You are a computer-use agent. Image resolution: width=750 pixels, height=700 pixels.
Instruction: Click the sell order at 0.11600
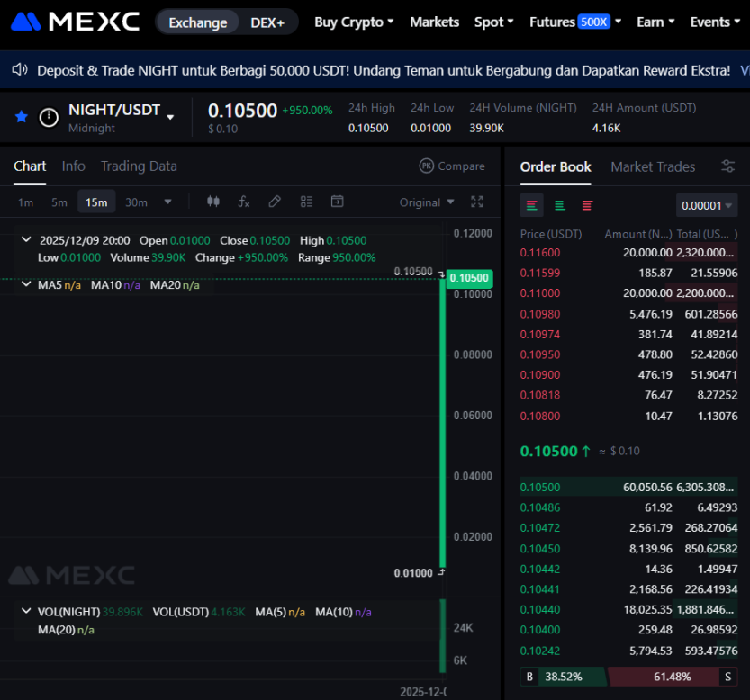tap(628, 253)
